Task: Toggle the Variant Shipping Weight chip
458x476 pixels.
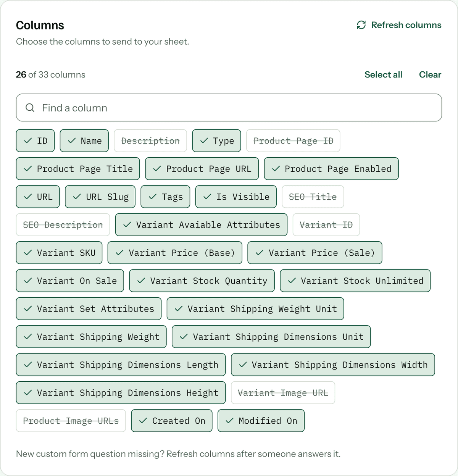Action: 91,337
